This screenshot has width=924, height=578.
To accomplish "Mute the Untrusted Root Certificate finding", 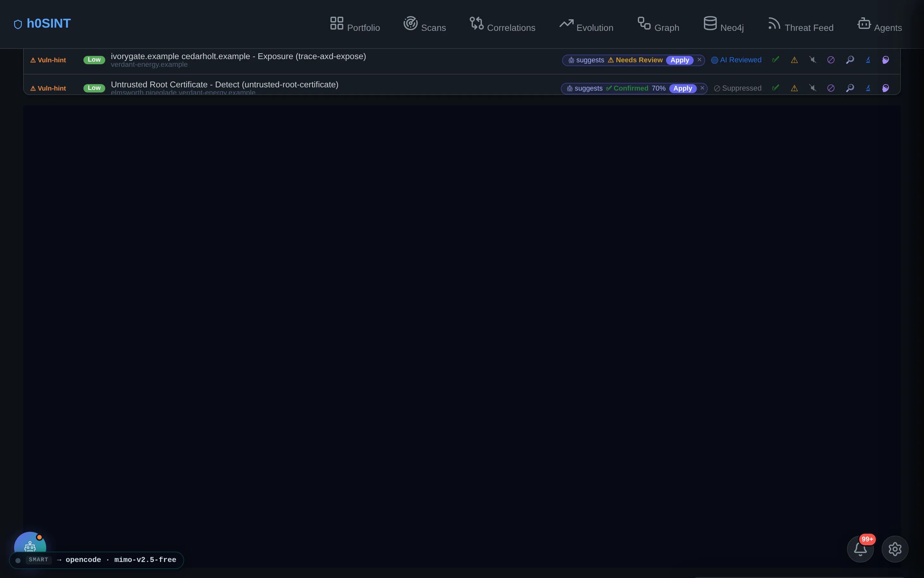I will click(x=812, y=88).
